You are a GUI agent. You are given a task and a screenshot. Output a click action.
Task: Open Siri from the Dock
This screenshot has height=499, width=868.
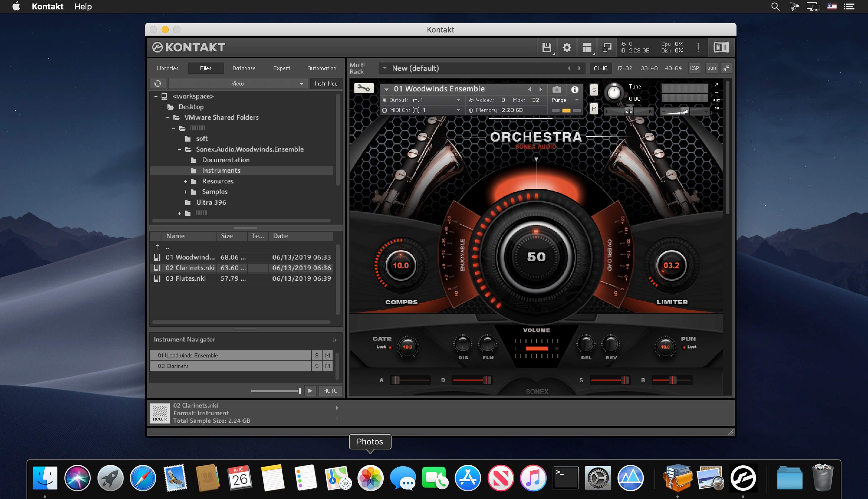pyautogui.click(x=78, y=478)
